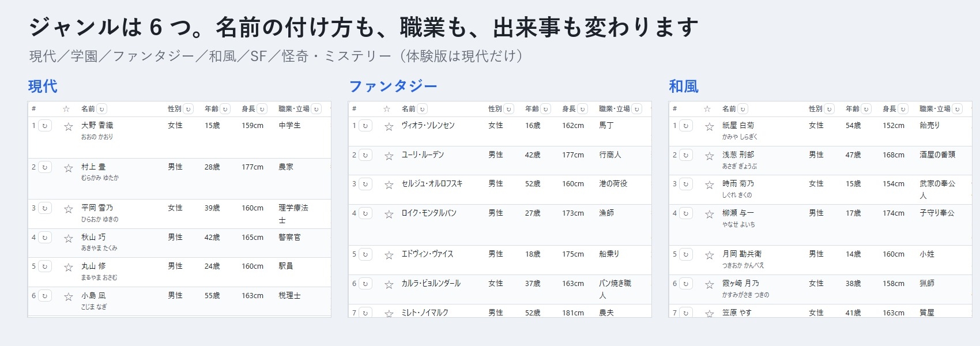Regenerate the row for エドヴィン・ヴァイス

[365, 254]
